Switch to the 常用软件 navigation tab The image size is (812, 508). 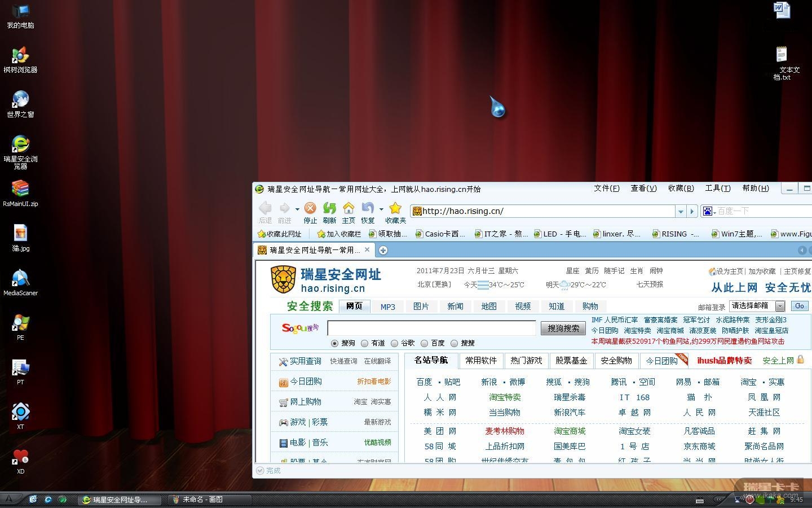pyautogui.click(x=481, y=361)
